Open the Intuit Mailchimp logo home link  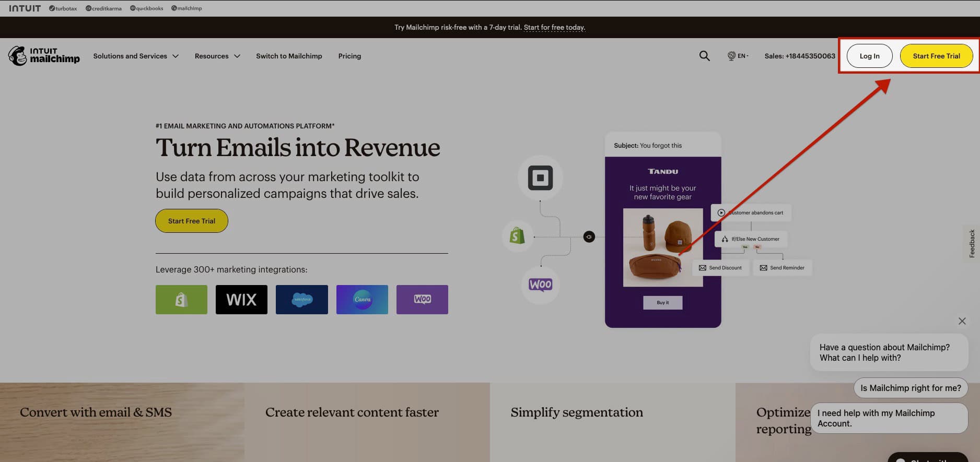pyautogui.click(x=44, y=56)
